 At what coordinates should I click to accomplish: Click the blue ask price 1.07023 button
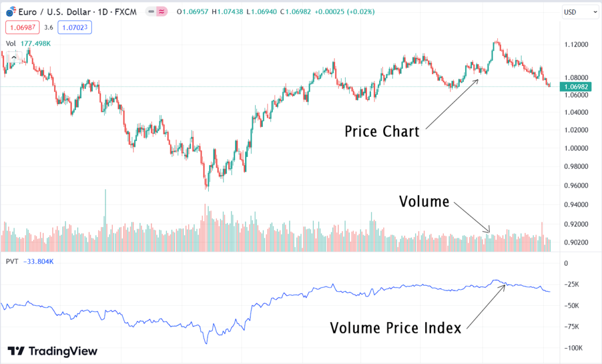click(x=75, y=26)
